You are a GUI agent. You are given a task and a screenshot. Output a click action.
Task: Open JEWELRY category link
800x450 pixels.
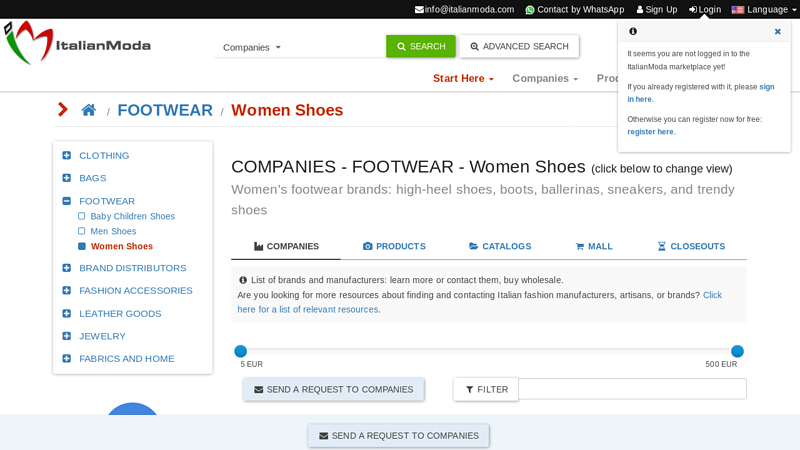(x=103, y=336)
